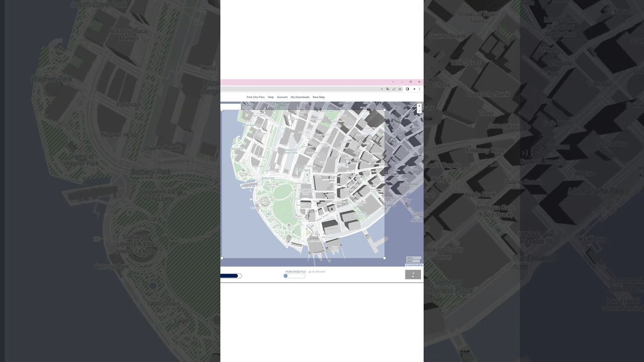Viewport: 644px width, 362px height.
Task: Click the translate page icon
Action: click(388, 89)
